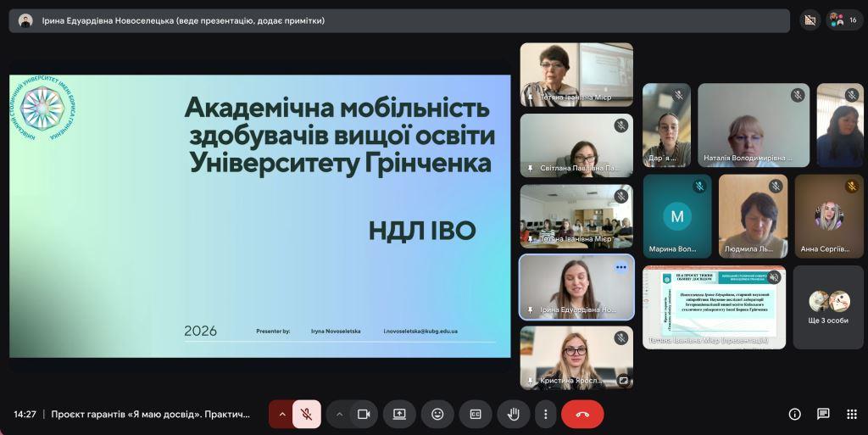Click mute indicator on classroom Тетяна Іванівна tile

tap(621, 196)
